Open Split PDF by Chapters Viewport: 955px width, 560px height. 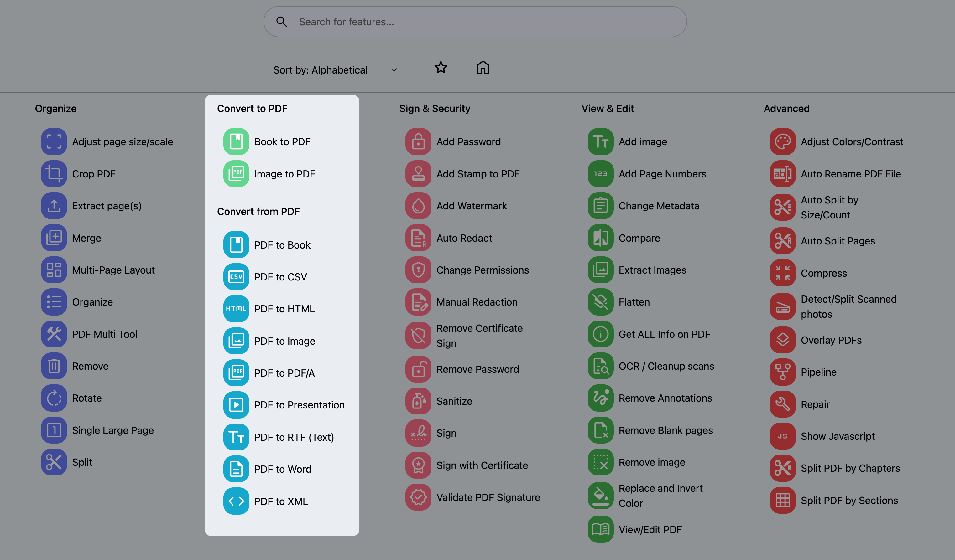(850, 468)
